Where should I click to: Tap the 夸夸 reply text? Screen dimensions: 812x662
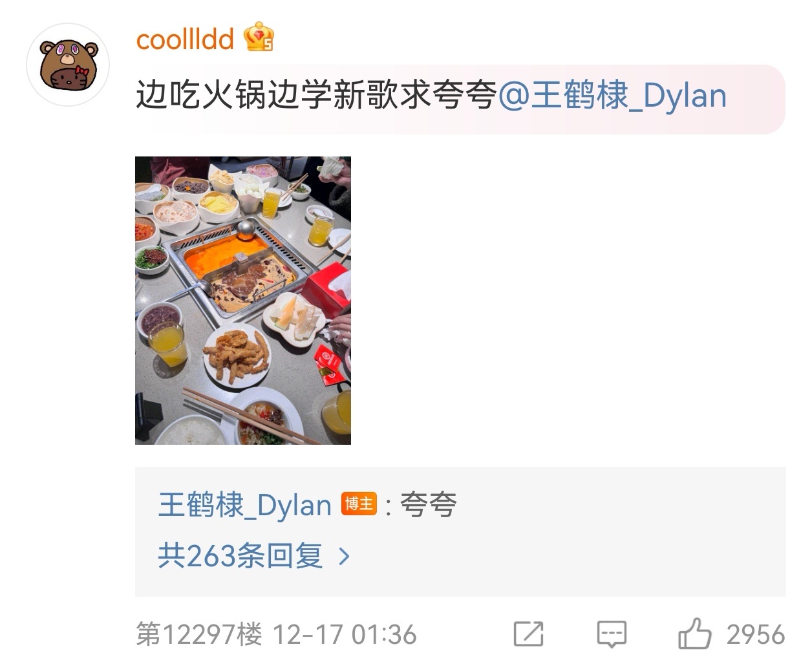click(x=428, y=505)
